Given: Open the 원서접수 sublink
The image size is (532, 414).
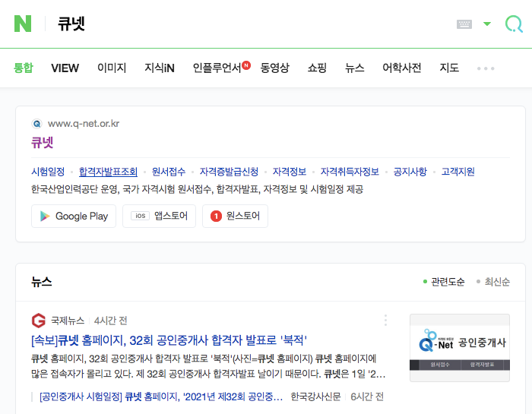Looking at the screenshot, I should click(168, 172).
